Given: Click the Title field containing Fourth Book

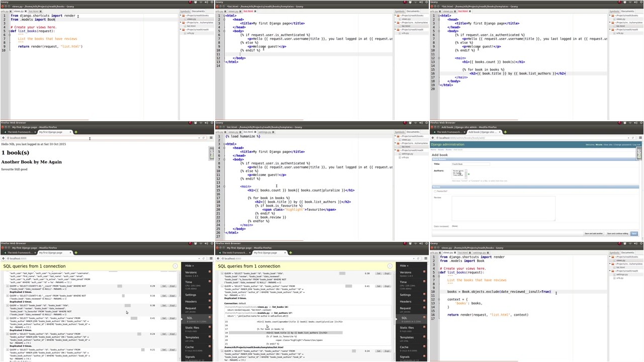Looking at the screenshot, I should [x=471, y=164].
